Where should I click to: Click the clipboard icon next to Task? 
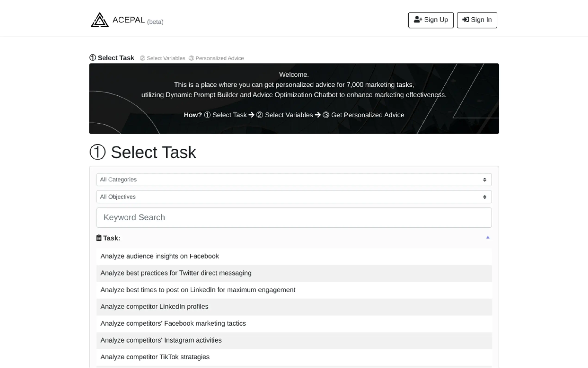[x=99, y=238]
